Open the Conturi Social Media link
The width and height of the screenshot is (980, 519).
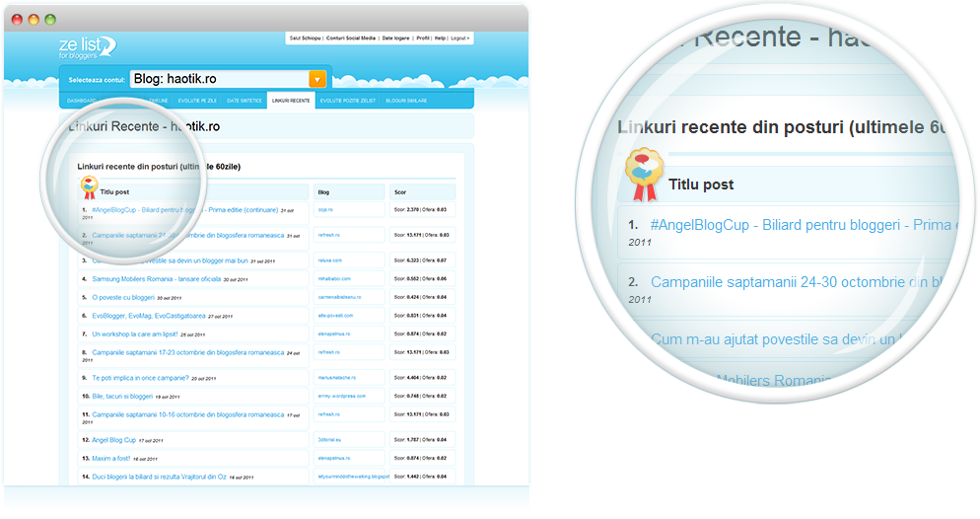pos(349,37)
